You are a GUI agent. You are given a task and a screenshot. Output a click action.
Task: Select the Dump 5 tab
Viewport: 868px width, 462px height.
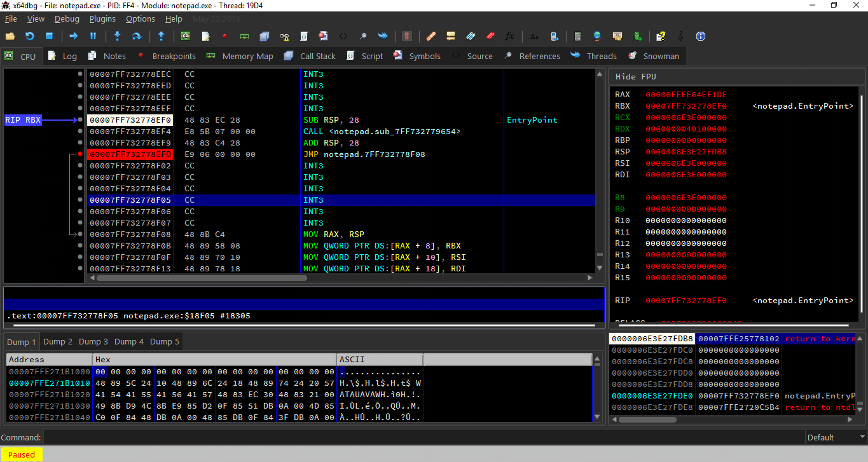(x=164, y=342)
